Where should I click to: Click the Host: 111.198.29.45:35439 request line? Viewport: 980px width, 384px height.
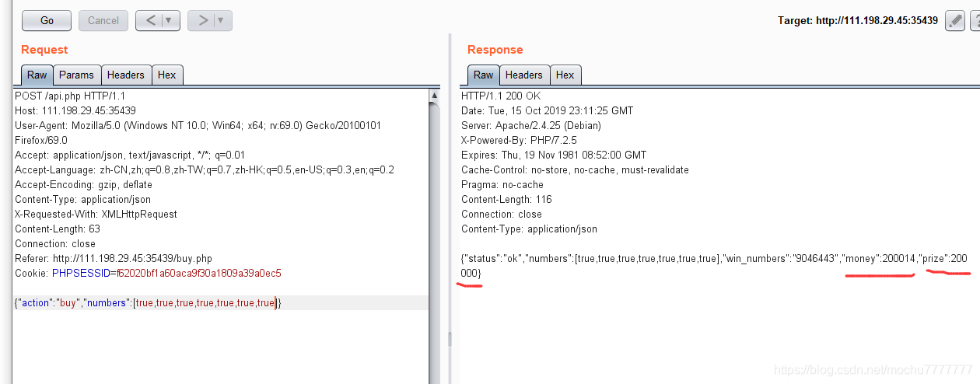coord(75,110)
